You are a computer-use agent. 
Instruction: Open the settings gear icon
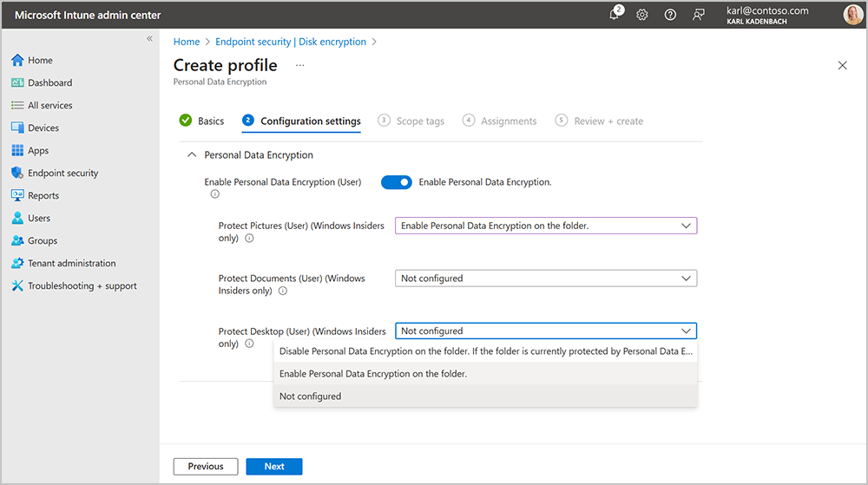[x=642, y=15]
